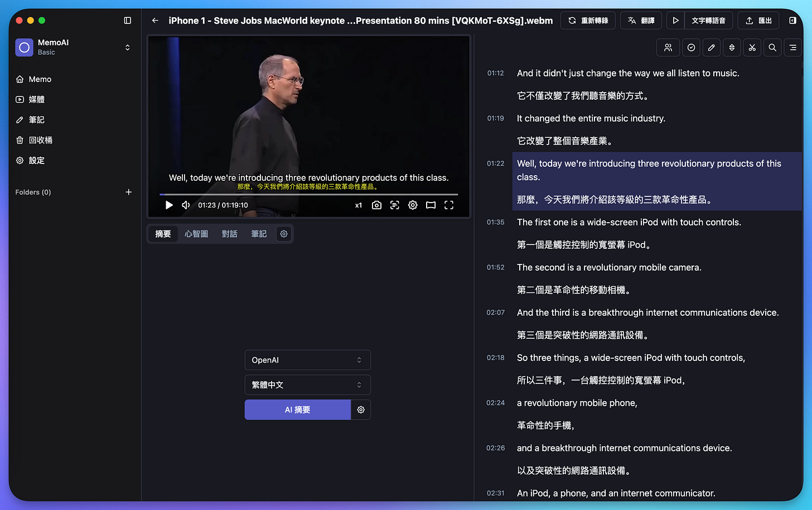Go back with the left arrow
Screen dimensions: 812x510
(155, 21)
